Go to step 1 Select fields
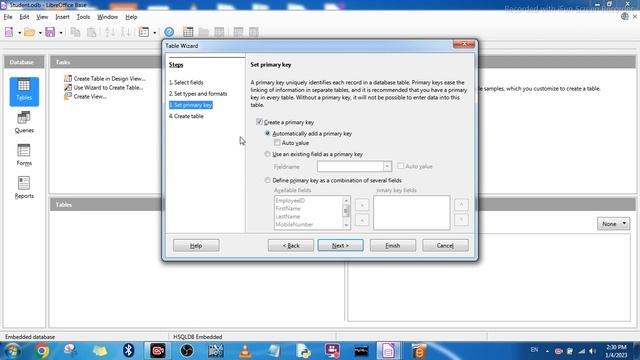 pyautogui.click(x=186, y=82)
